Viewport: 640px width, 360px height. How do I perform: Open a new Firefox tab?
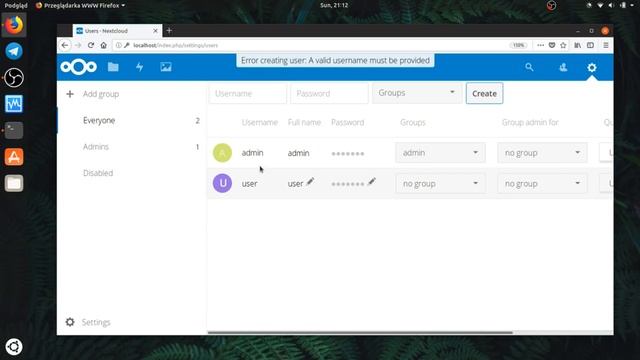point(169,31)
